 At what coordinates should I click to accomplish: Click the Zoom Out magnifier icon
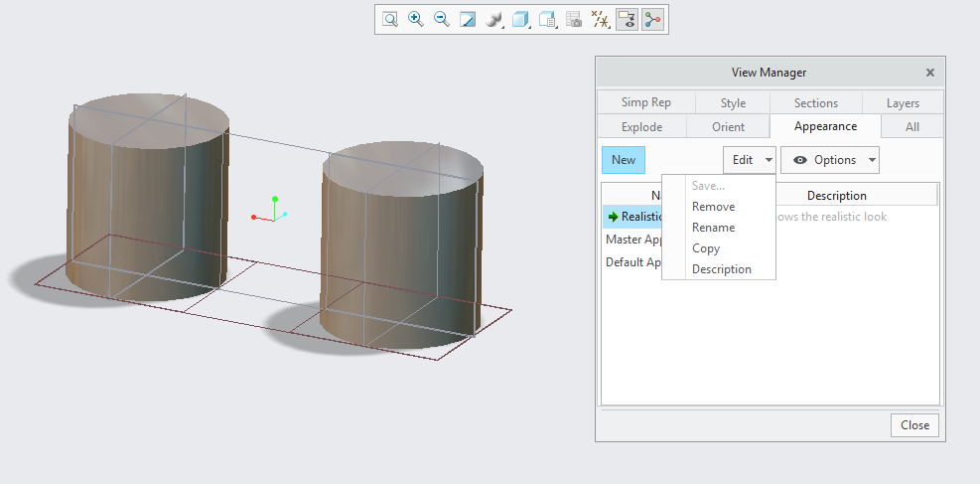point(442,19)
